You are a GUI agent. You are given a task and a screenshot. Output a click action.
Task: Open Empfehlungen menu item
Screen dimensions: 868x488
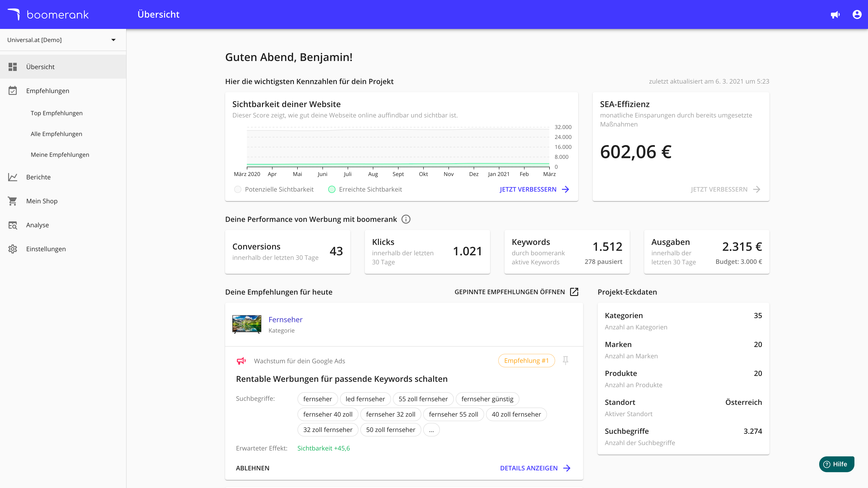(63, 91)
